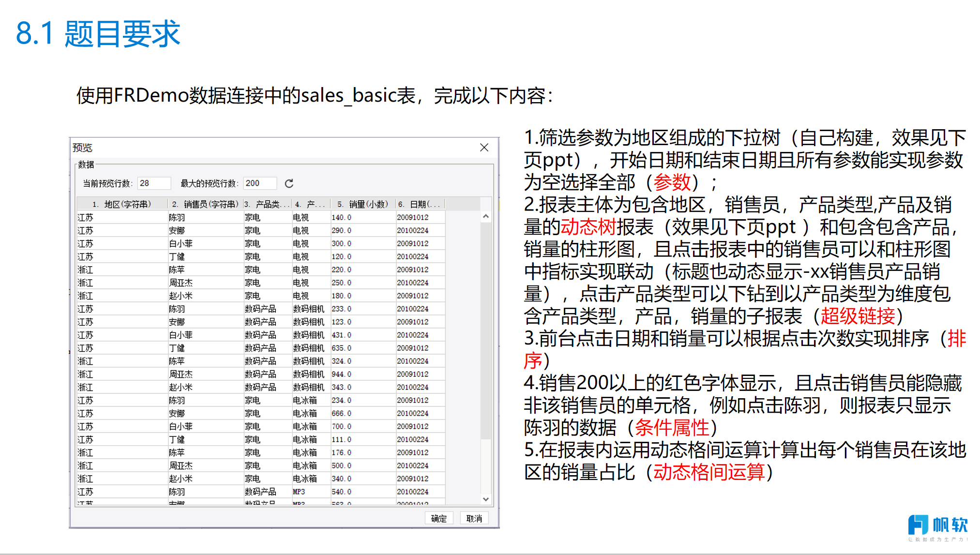Click the 确定 button
Image resolution: width=980 pixels, height=555 pixels.
[439, 518]
